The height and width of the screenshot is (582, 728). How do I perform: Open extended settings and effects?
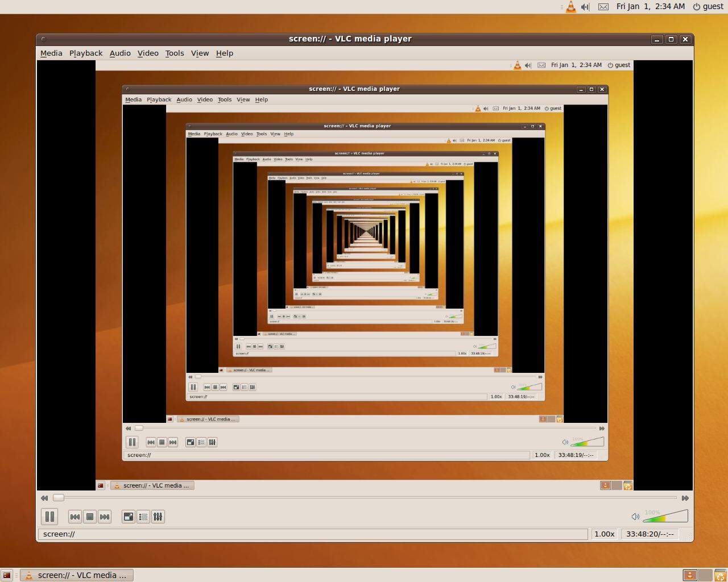158,517
